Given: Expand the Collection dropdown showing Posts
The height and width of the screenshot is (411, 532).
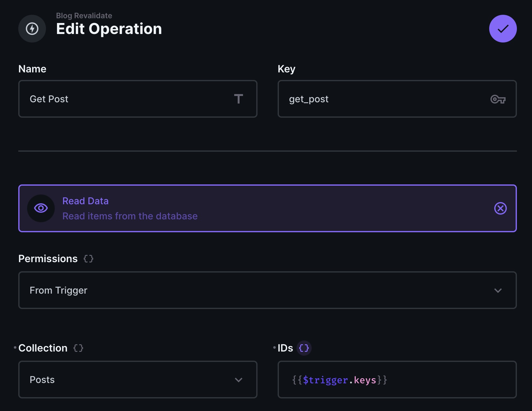Looking at the screenshot, I should pyautogui.click(x=138, y=380).
